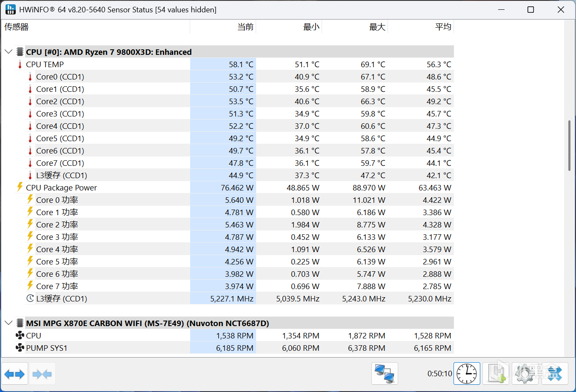Collapse the CPU [#0] AMD Ryzen sensor group
This screenshot has width=576, height=392.
pos(8,52)
